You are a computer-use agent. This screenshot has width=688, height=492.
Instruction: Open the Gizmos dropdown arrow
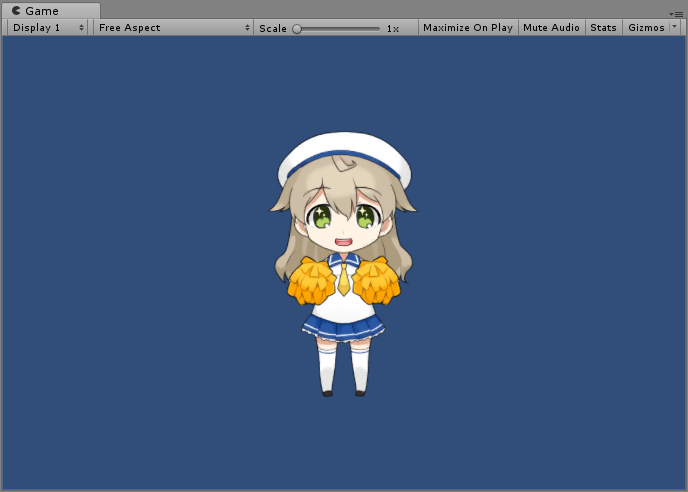tap(675, 27)
